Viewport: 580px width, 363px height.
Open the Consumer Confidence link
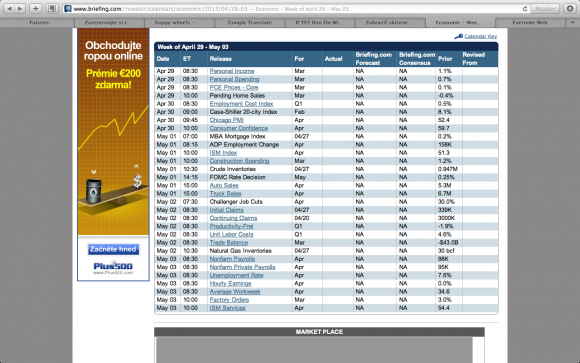pyautogui.click(x=239, y=128)
